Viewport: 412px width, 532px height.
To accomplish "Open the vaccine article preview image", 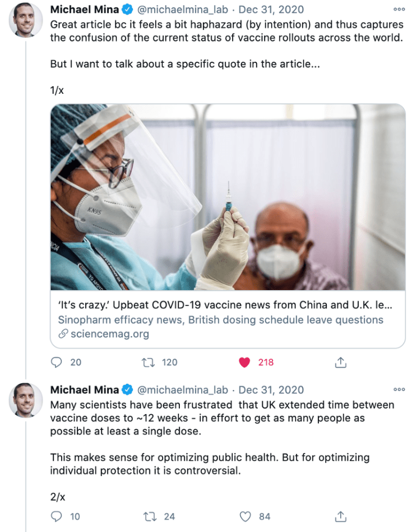I will click(228, 197).
